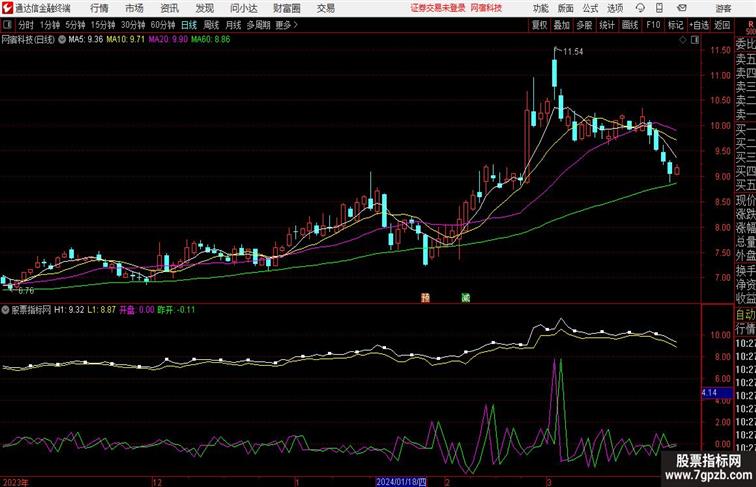Image resolution: width=756 pixels, height=487 pixels.
Task: Switch to the 月线 period tab
Action: [x=233, y=25]
